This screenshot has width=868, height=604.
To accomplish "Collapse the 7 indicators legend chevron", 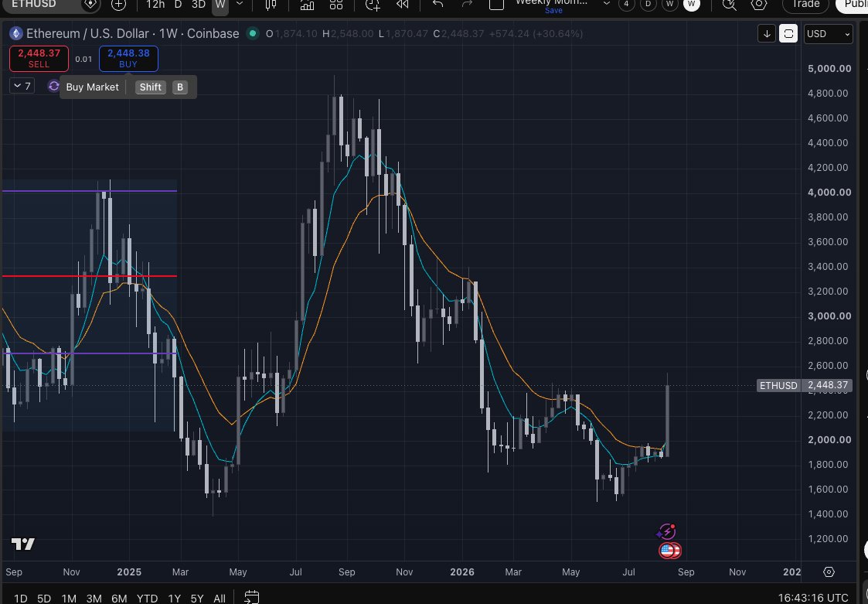I will [22, 86].
